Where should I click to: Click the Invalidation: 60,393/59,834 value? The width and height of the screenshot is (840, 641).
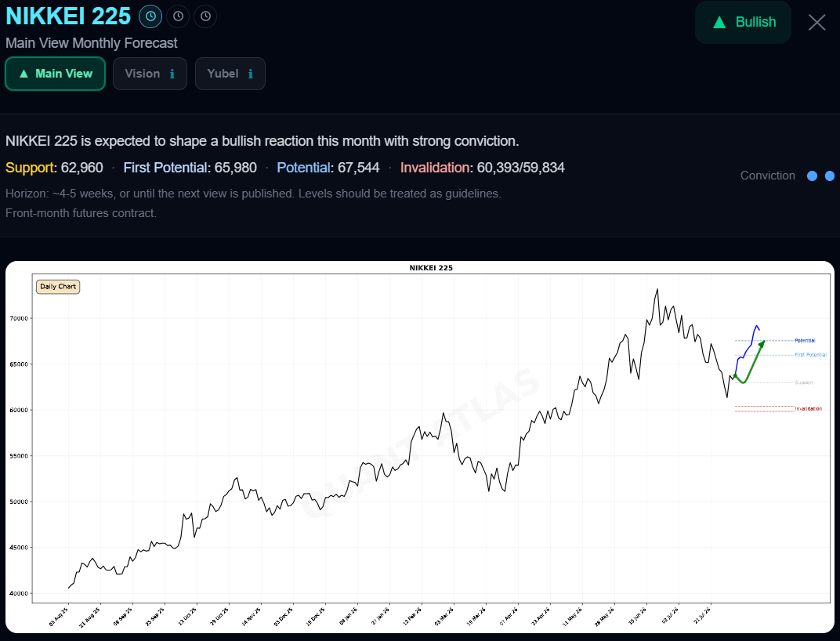[x=482, y=168]
